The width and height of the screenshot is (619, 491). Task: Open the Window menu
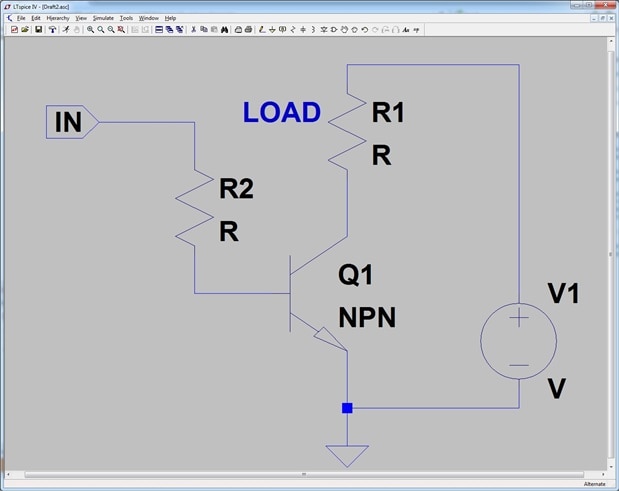tap(148, 18)
